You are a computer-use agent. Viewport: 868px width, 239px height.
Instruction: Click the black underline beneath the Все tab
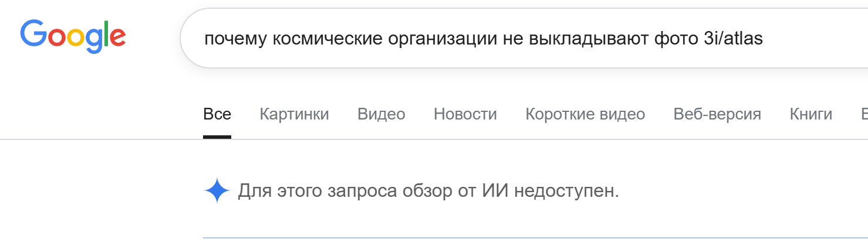coord(217,137)
